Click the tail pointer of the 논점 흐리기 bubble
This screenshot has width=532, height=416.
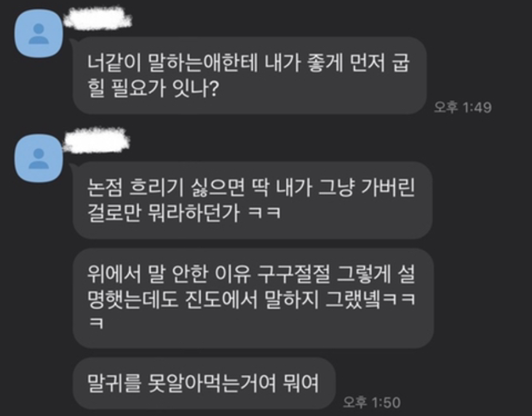tap(73, 168)
